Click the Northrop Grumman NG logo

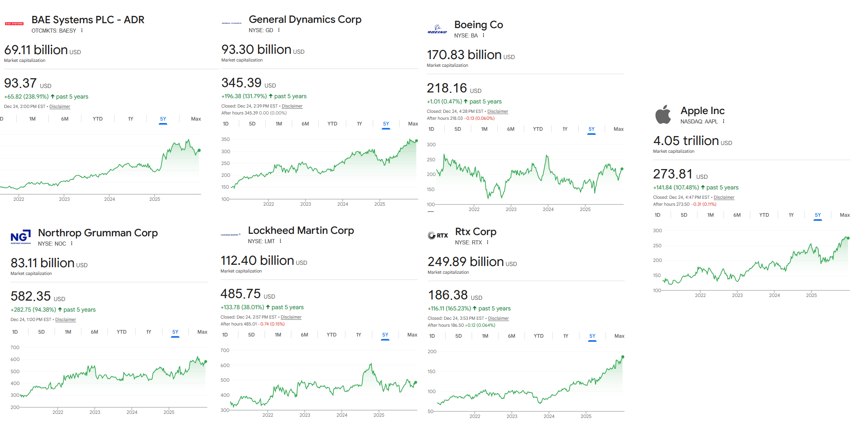coord(21,237)
